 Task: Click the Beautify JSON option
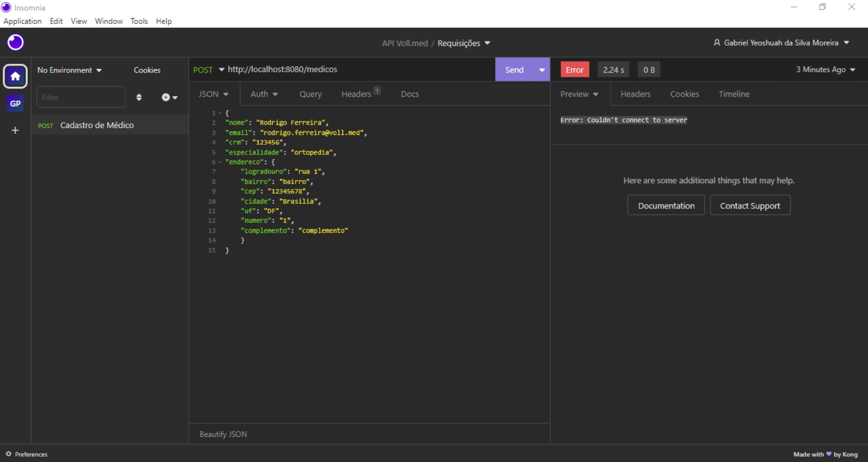point(223,434)
